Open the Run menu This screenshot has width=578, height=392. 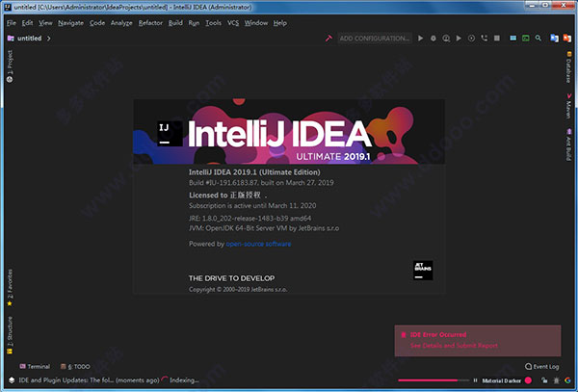(194, 23)
